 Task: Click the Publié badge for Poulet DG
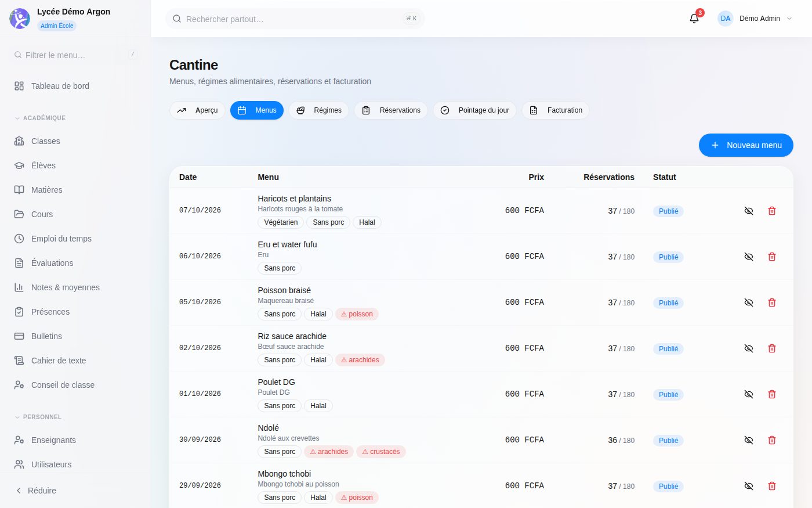pos(668,394)
